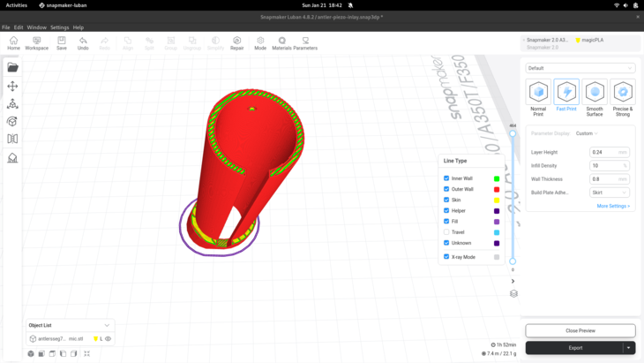The width and height of the screenshot is (644, 363).
Task: Select the Move tool in left sidebar
Action: pos(12,86)
